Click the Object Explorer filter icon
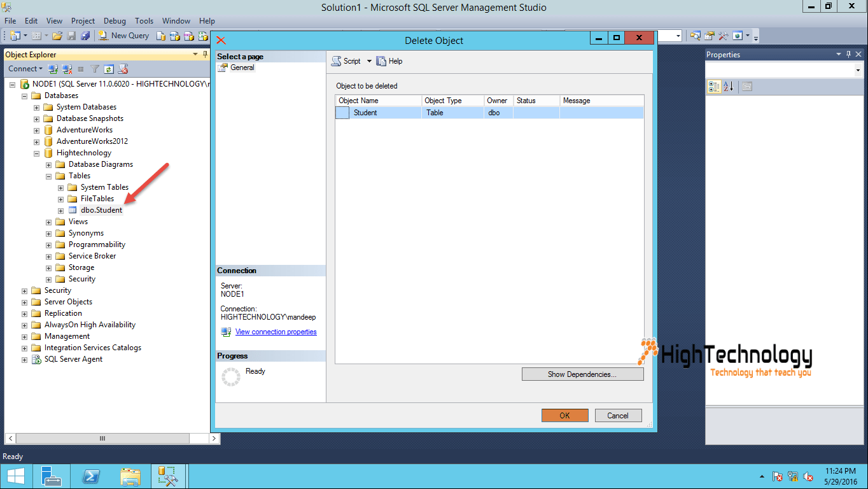Viewport: 868px width, 489px height. click(94, 68)
